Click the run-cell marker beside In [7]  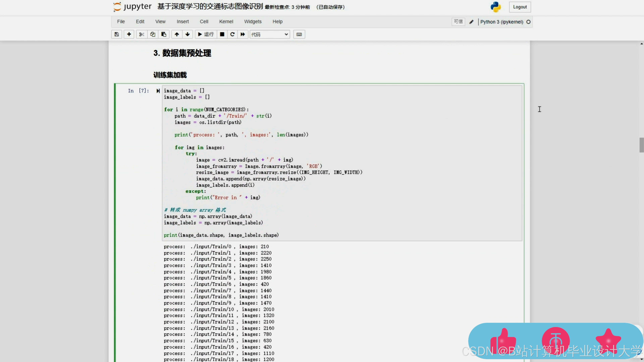tap(158, 91)
